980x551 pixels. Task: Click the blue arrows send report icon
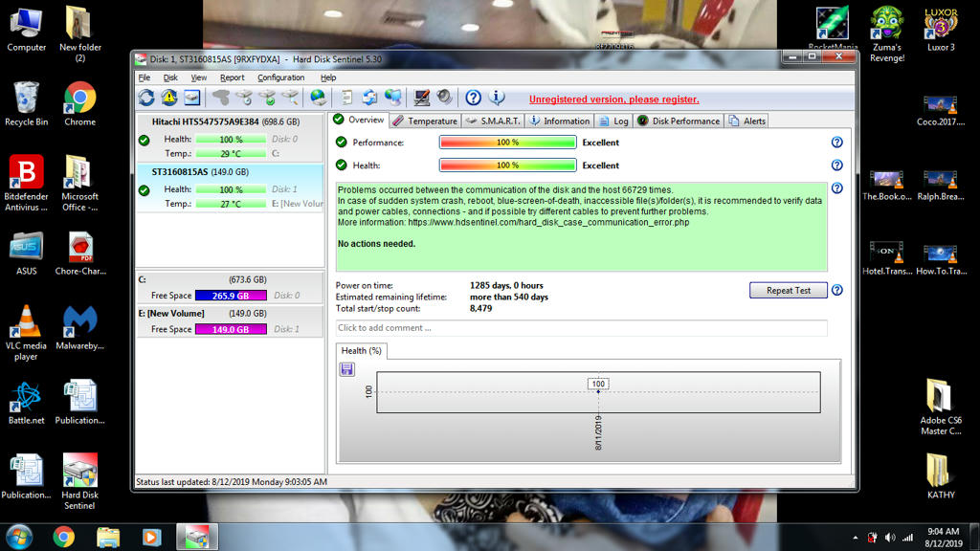[369, 98]
